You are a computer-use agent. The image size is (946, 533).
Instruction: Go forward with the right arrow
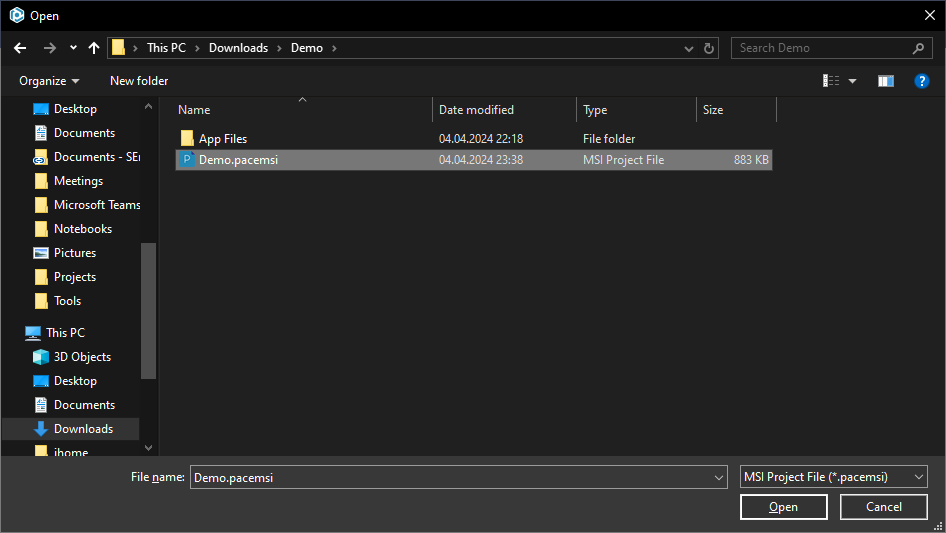tap(49, 48)
